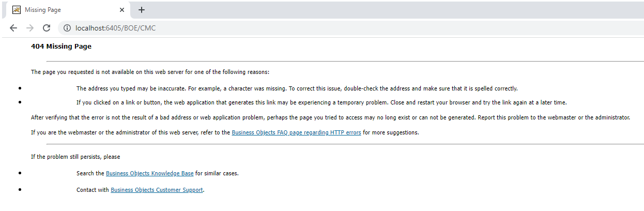
Task: Go back using the browser back arrow
Action: click(13, 28)
